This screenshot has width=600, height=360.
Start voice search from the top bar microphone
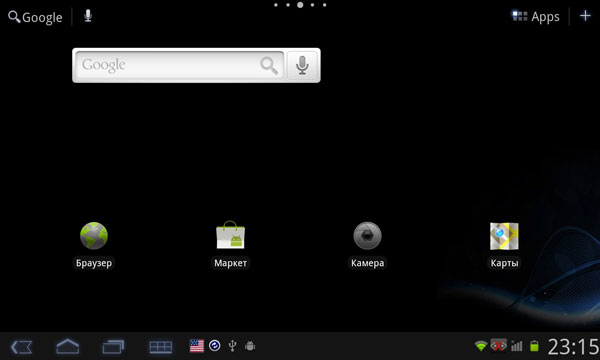click(88, 16)
